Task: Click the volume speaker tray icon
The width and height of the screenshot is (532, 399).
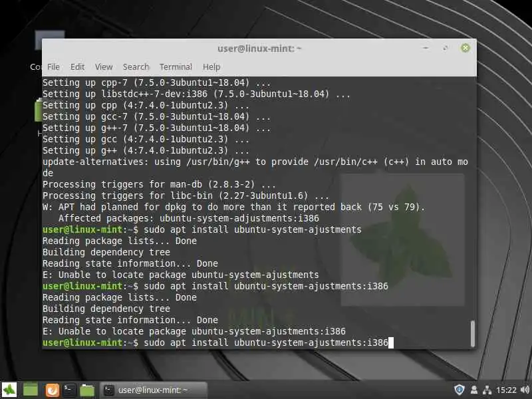Action: pos(525,390)
